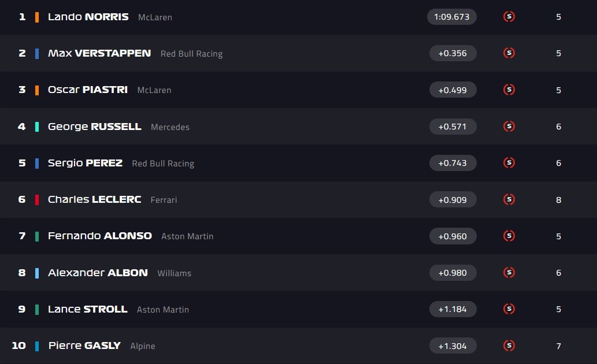Click position number 10 for Gasly

(x=18, y=346)
